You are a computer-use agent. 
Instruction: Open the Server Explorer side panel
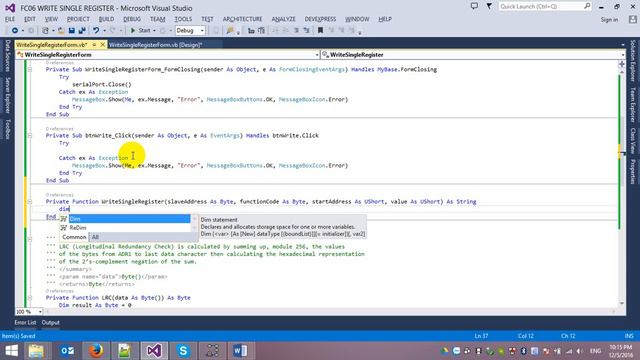tap(7, 95)
